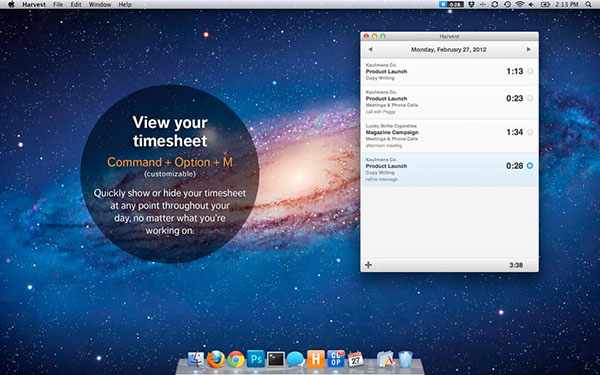Open the volume control in menu bar
This screenshot has height=375, width=600.
(x=531, y=5)
